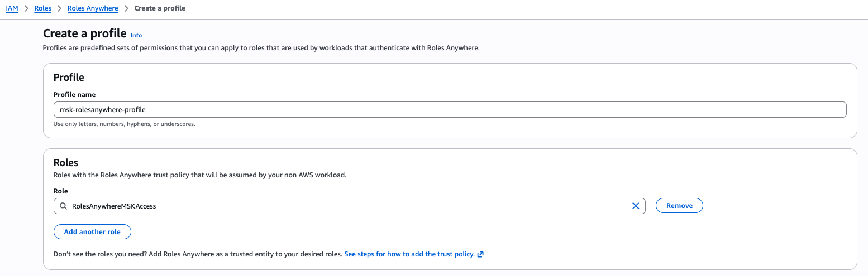This screenshot has height=276, width=868.
Task: Open the Roles Anywhere breadcrumb link
Action: pos(93,8)
